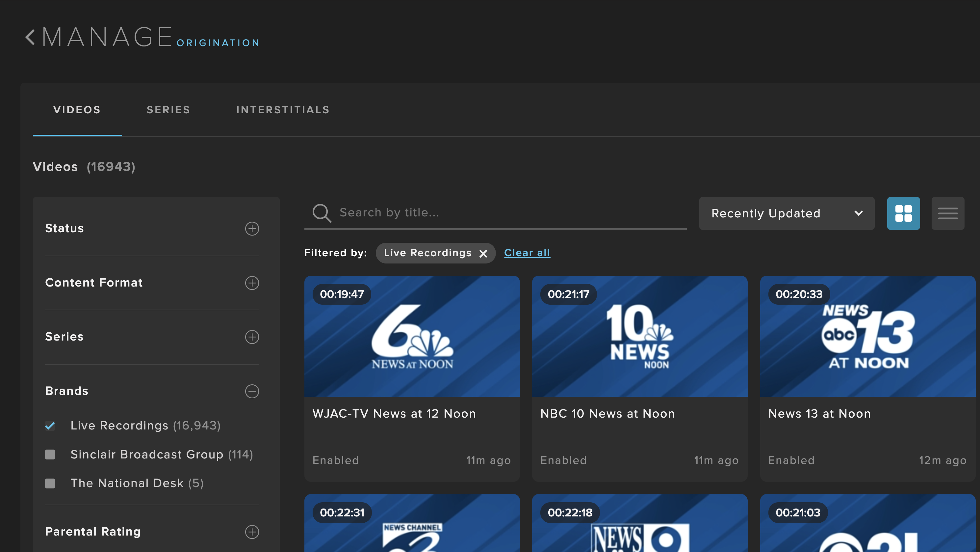This screenshot has height=552, width=980.
Task: Uncheck the Live Recordings brand checkbox
Action: tap(50, 426)
